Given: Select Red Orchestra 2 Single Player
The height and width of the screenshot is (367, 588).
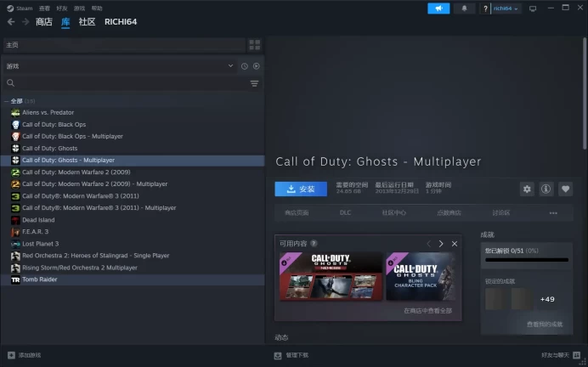Looking at the screenshot, I should tap(96, 256).
